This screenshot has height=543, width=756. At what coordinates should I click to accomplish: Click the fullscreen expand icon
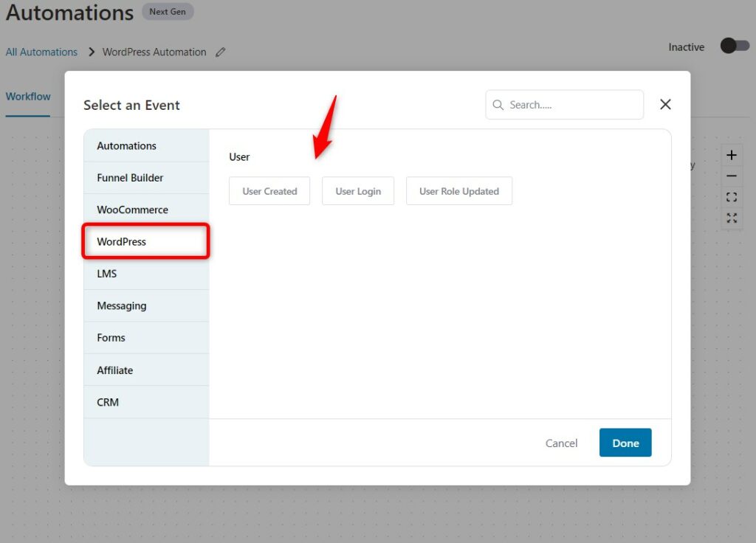[x=732, y=218]
